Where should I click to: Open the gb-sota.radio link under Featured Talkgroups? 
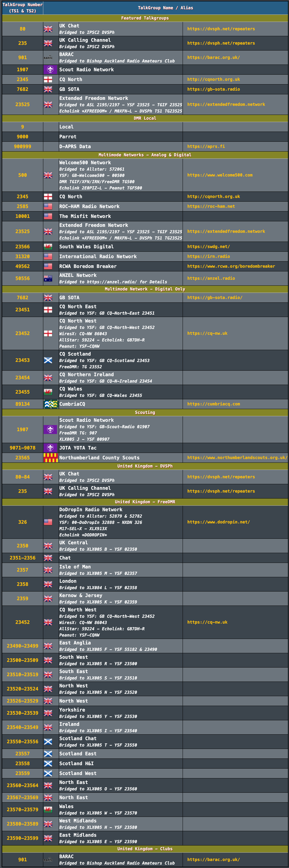(x=214, y=89)
